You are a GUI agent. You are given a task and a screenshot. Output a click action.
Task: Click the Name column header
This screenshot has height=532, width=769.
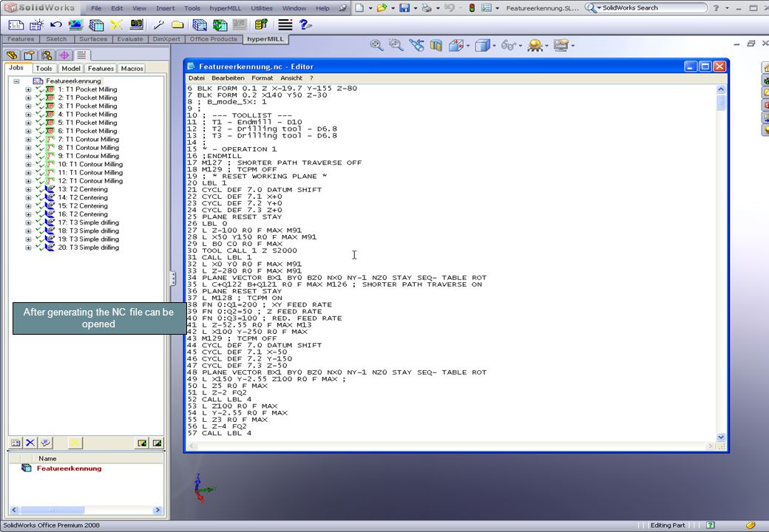pyautogui.click(x=47, y=459)
